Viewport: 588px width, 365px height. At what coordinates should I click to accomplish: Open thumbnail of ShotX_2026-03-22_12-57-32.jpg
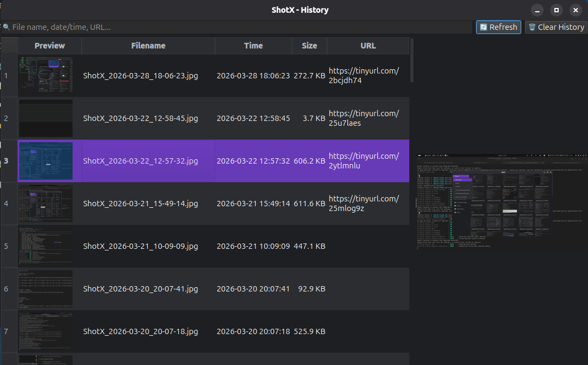46,160
